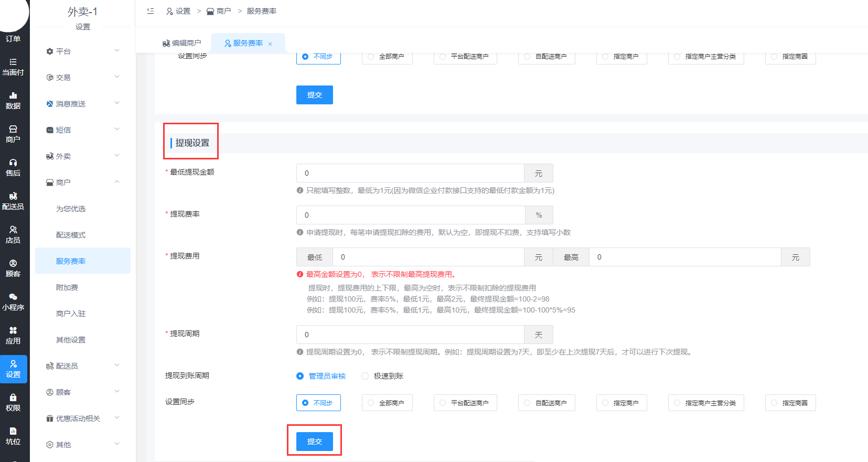Open the 店员 staff icon

coord(13,235)
